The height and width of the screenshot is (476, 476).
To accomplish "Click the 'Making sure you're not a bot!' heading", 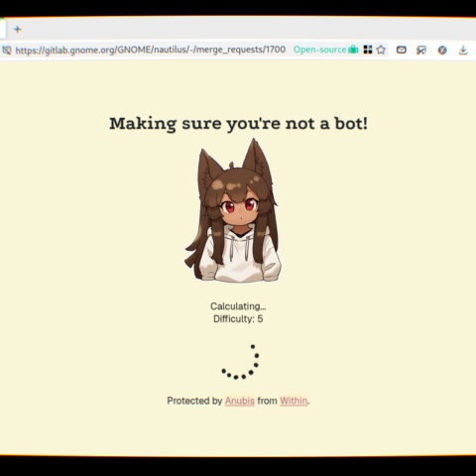I will (x=238, y=124).
